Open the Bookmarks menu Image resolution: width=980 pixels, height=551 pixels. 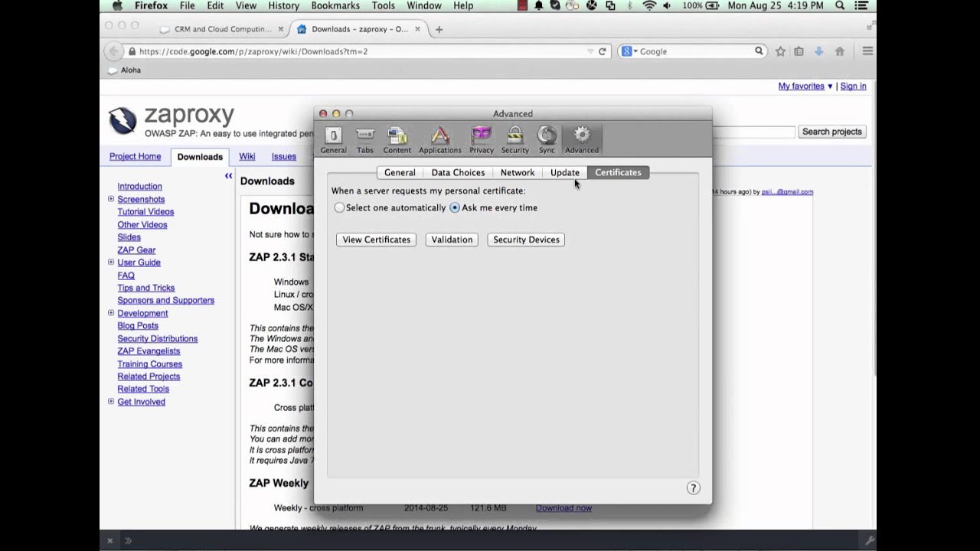[x=335, y=5]
